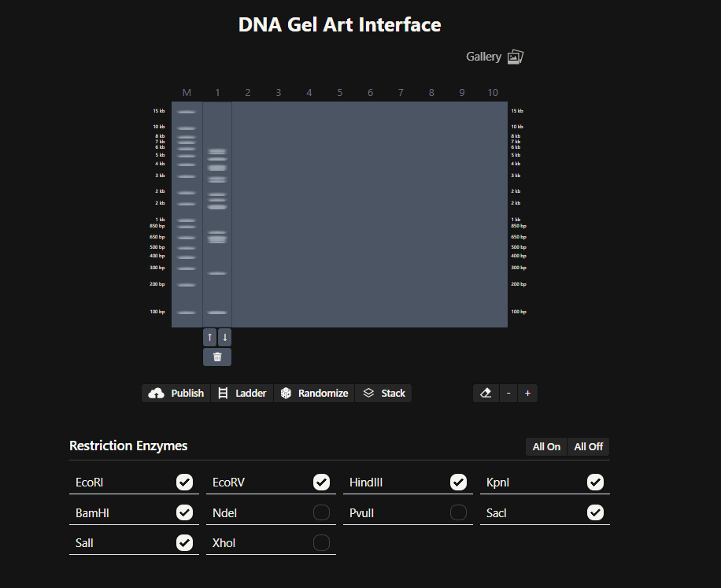
Task: Turn all restriction enzymes off
Action: coord(588,446)
